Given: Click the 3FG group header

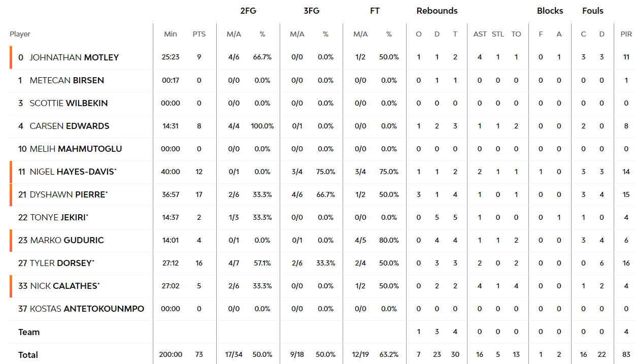Looking at the screenshot, I should (311, 11).
